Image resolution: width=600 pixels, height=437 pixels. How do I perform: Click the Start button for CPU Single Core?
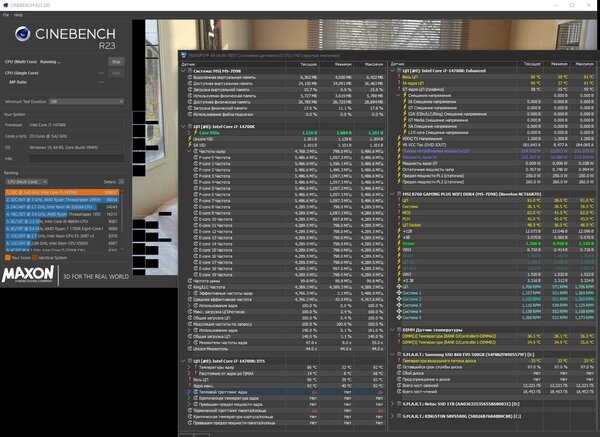click(x=116, y=73)
